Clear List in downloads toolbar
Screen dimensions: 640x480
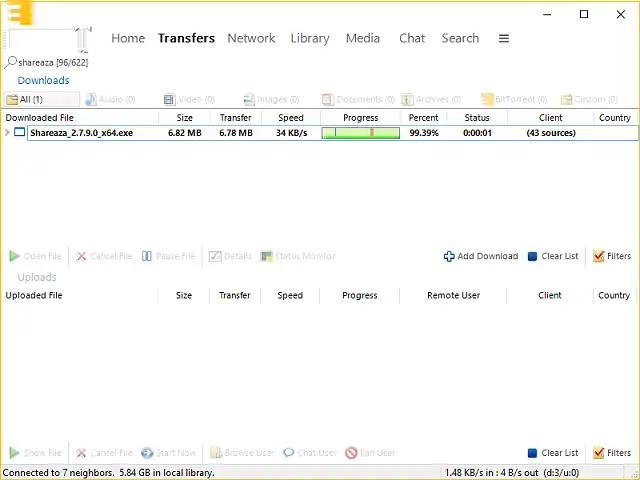pos(553,256)
